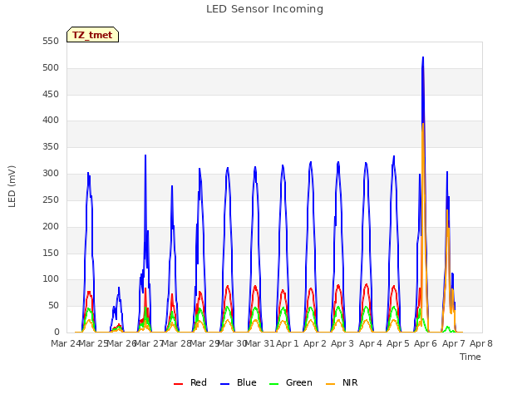
Task: Click the Apr 2 x-axis date label
Action: point(315,343)
